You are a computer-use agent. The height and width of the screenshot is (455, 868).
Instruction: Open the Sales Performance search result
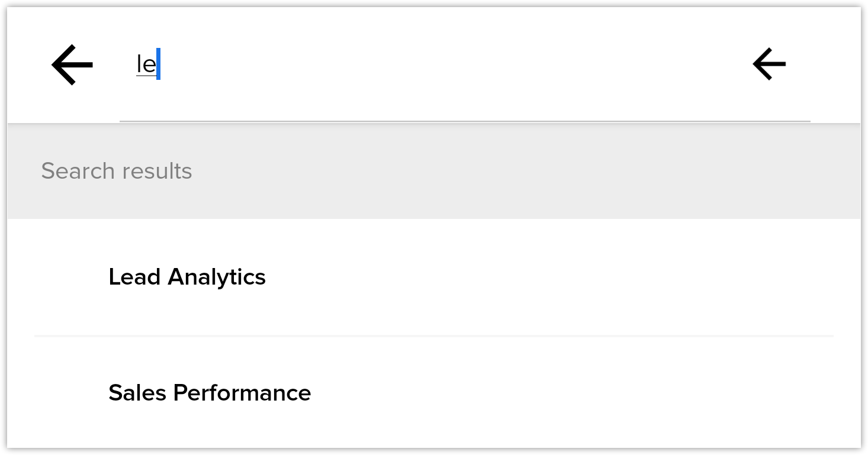[x=210, y=393]
